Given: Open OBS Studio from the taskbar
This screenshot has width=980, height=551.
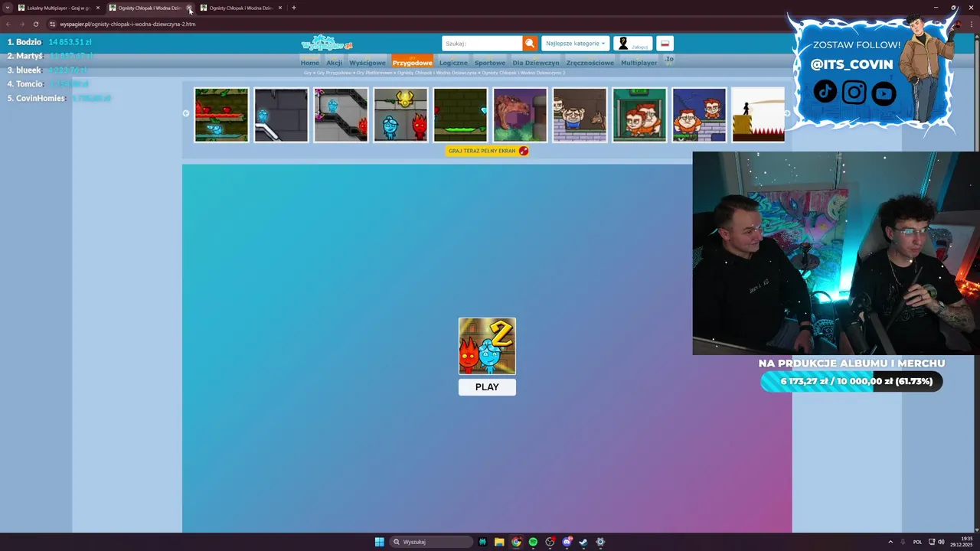Looking at the screenshot, I should (x=550, y=542).
